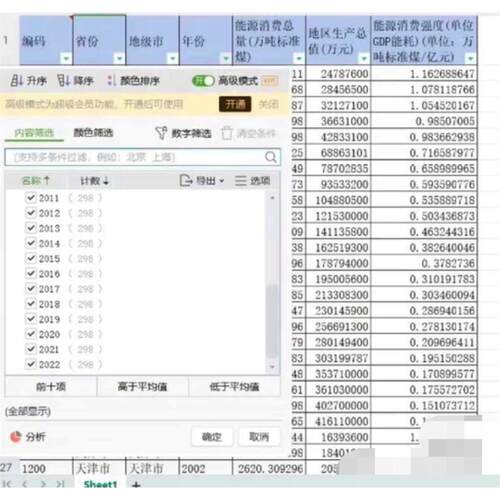500x500 pixels.
Task: Click row header 1
Action: click(6, 41)
